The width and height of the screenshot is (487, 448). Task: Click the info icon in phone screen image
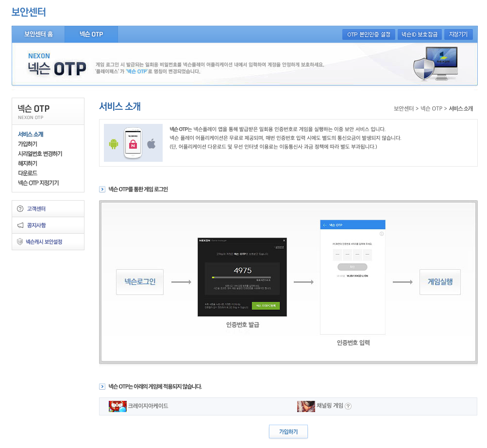[382, 234]
